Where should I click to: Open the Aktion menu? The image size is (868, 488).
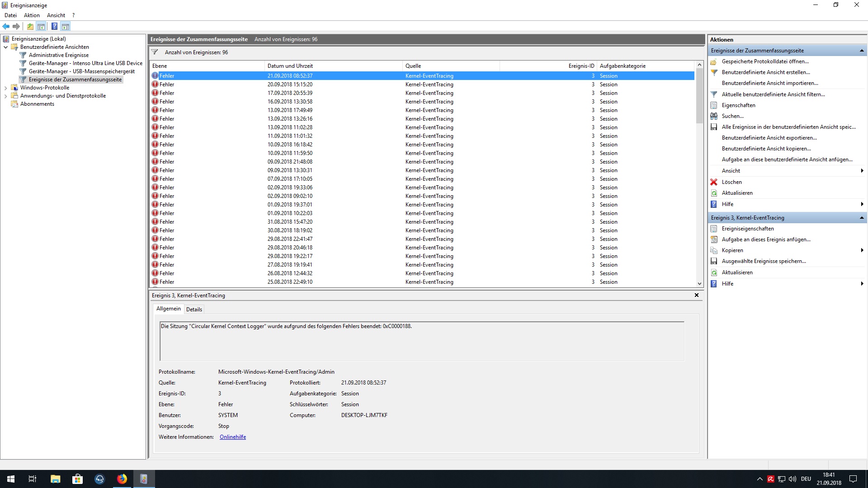point(32,15)
